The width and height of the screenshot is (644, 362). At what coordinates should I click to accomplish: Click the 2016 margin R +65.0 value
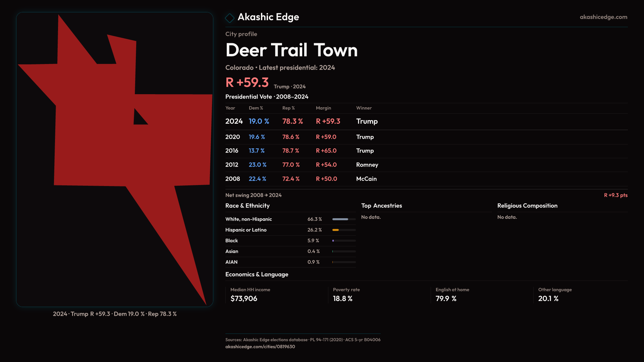(326, 151)
